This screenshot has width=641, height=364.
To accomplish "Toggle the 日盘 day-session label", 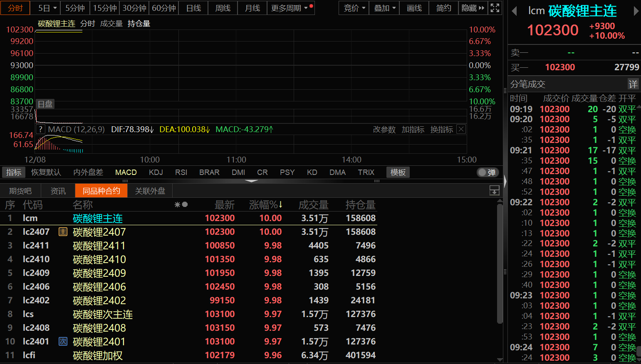I will point(45,104).
